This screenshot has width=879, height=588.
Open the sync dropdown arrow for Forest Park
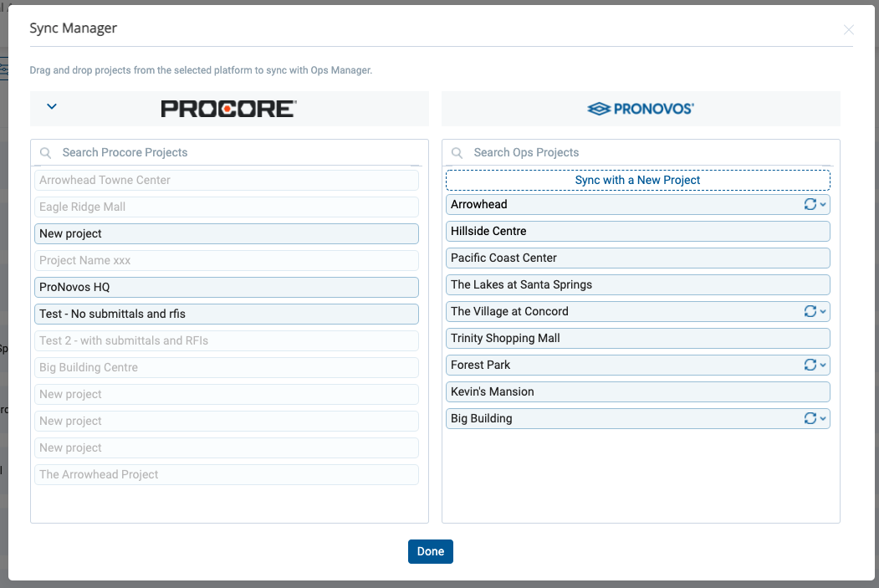point(823,365)
